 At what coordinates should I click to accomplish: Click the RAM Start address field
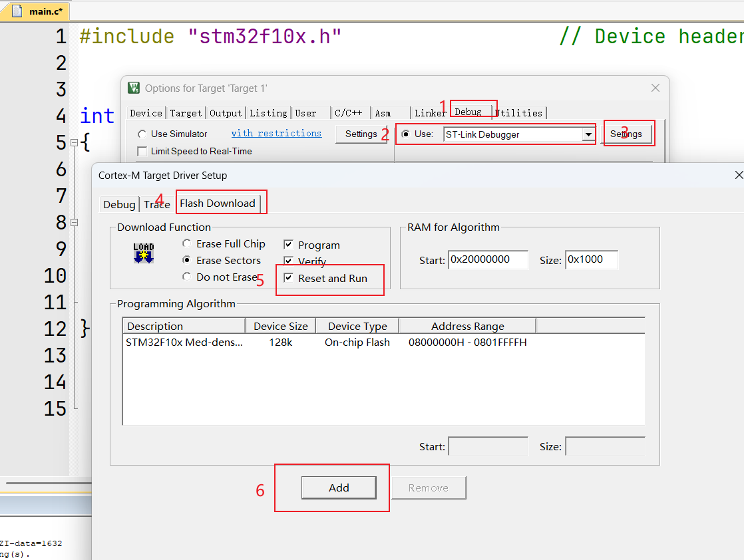[x=488, y=259]
